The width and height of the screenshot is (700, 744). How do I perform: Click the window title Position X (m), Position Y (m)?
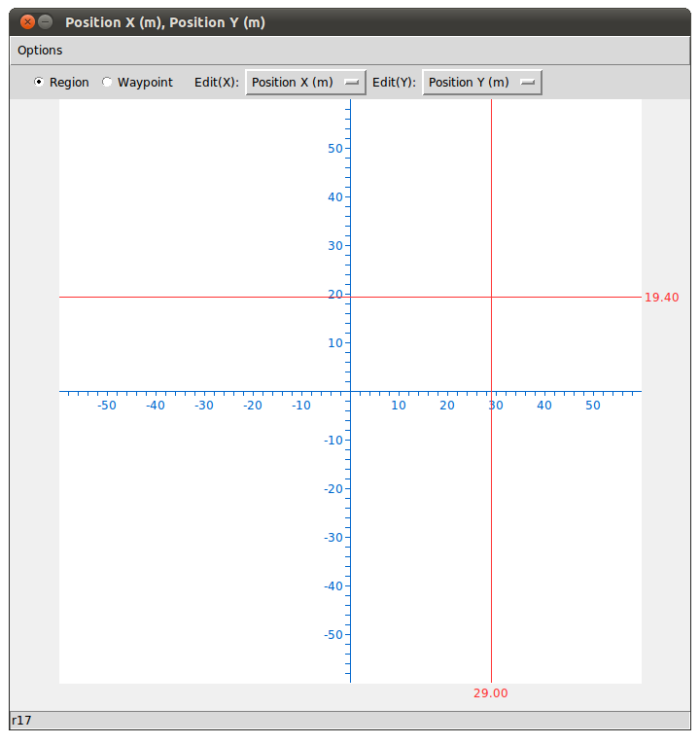tap(165, 22)
